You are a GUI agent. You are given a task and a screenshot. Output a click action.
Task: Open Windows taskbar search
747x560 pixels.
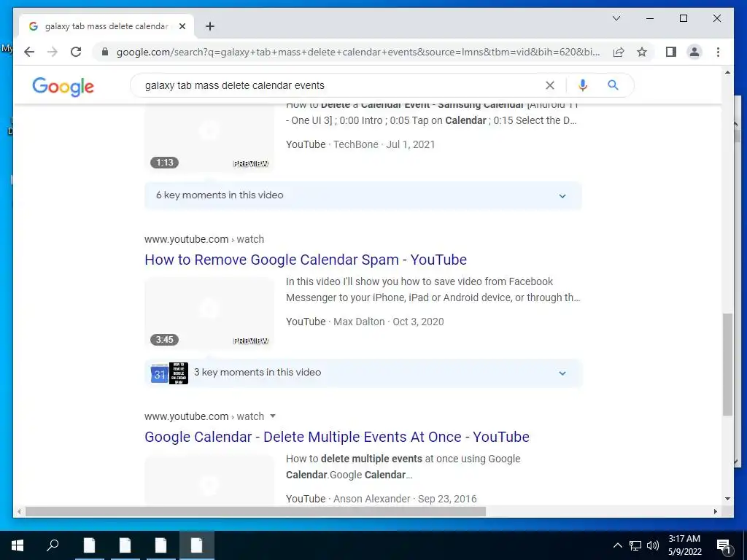pyautogui.click(x=53, y=545)
